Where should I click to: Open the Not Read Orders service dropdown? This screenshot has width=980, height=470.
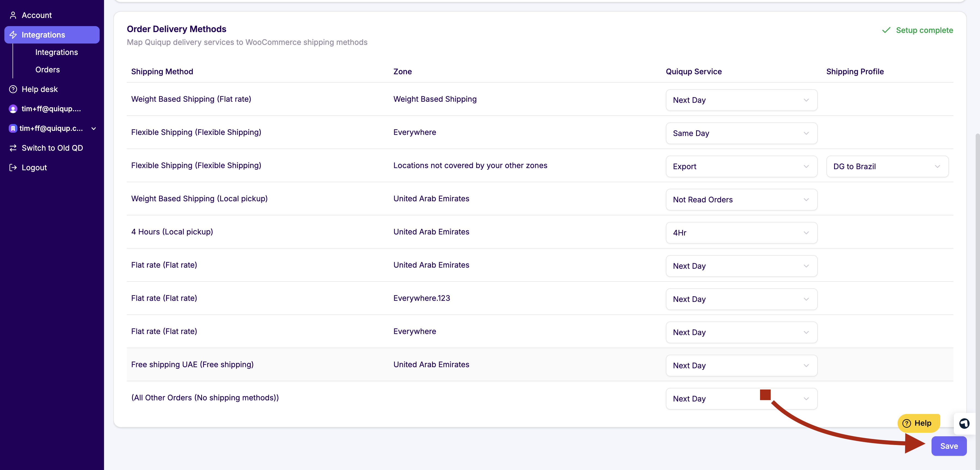pyautogui.click(x=741, y=200)
